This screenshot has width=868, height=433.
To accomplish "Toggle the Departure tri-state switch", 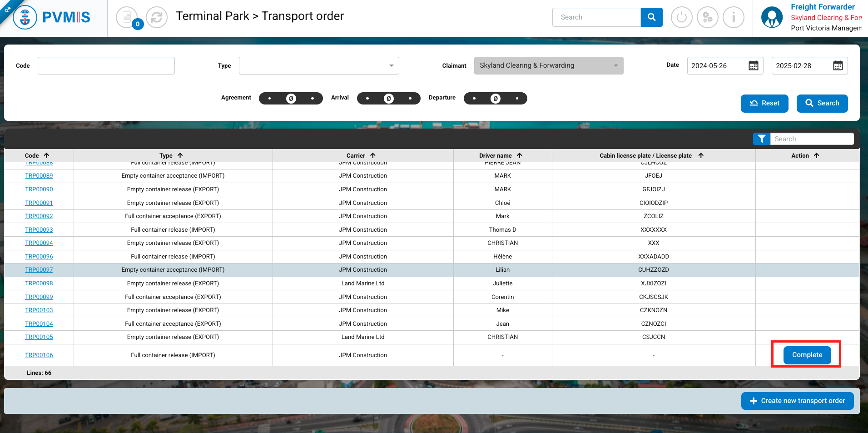I will click(495, 99).
